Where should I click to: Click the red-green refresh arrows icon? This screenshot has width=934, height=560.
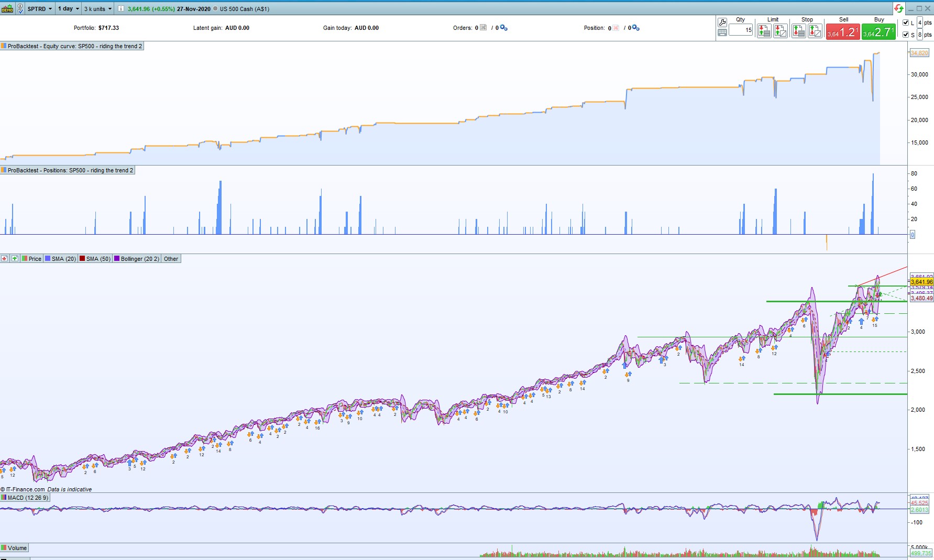click(899, 8)
